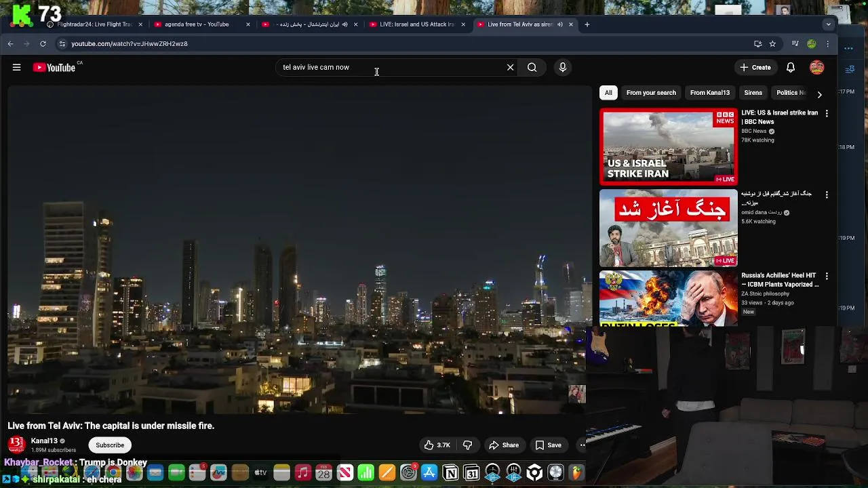Open the Kanal13 channel avatar

(x=16, y=445)
